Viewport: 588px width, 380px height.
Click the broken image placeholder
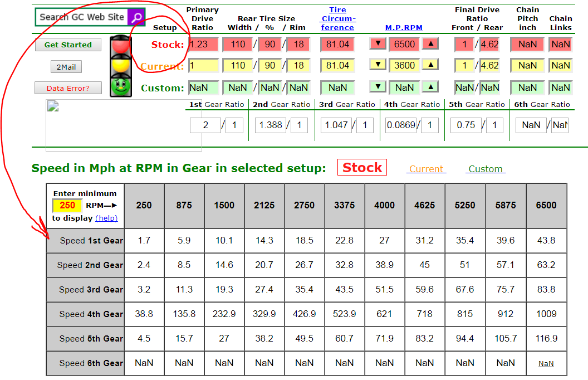click(53, 108)
